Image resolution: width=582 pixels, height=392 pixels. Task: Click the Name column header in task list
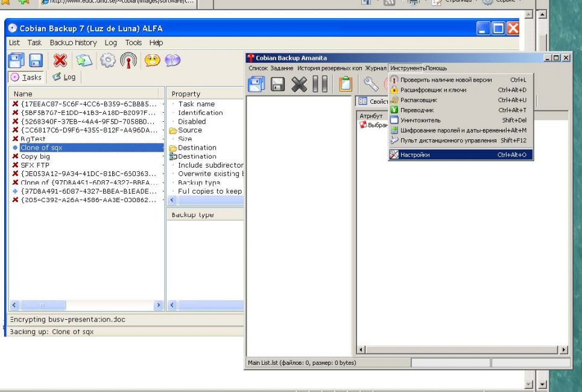tap(84, 94)
